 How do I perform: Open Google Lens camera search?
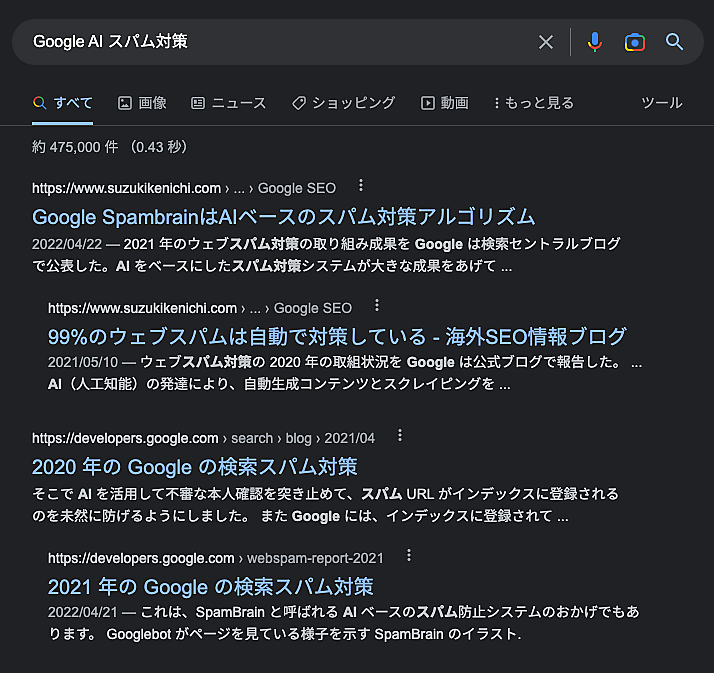click(635, 42)
